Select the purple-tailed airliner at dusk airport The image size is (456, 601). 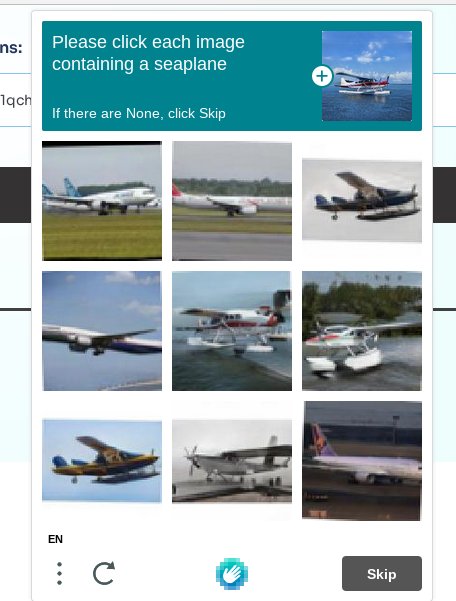click(362, 461)
